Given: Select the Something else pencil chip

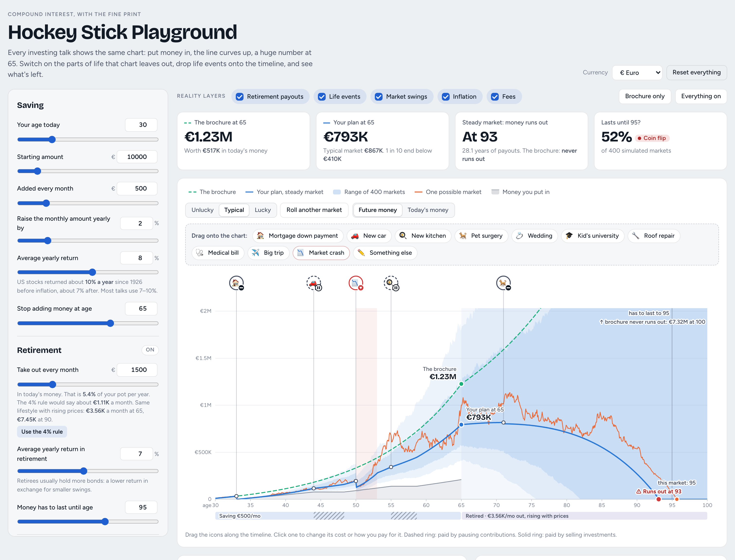Looking at the screenshot, I should coord(385,253).
